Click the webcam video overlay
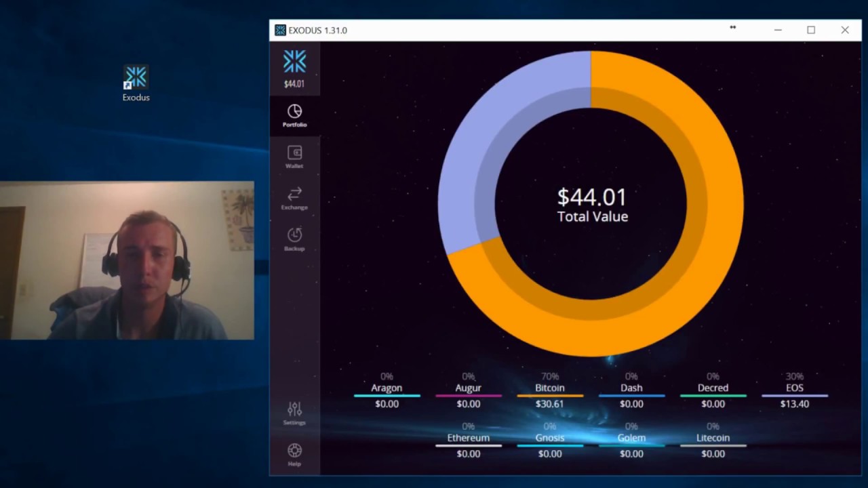The height and width of the screenshot is (488, 868). point(127,260)
